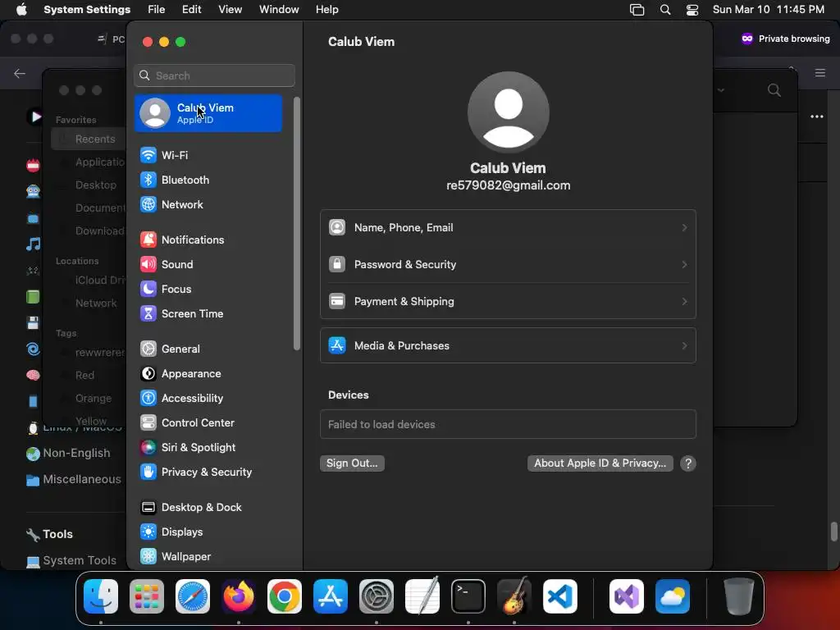Open About Apple ID & Privacy…

[600, 463]
